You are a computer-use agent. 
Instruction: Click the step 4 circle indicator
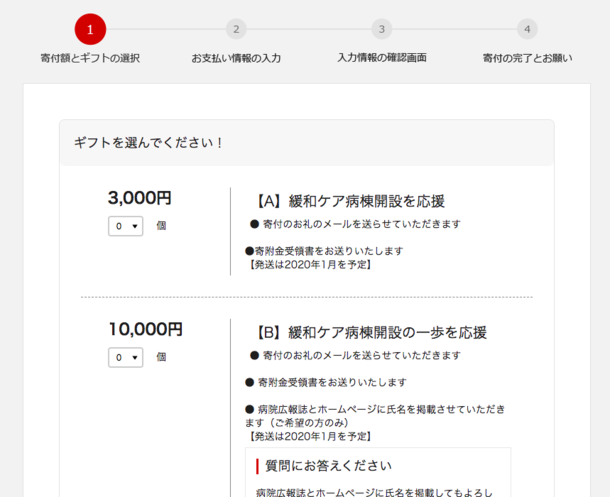pyautogui.click(x=527, y=29)
